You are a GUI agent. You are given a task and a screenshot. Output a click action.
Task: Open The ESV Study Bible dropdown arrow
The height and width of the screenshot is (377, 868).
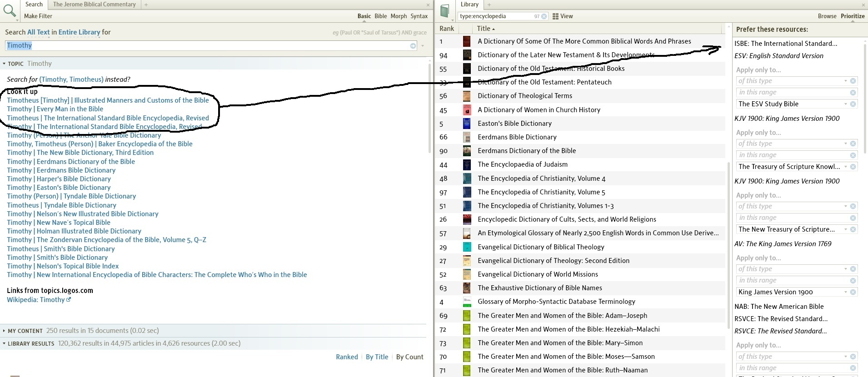coord(846,104)
